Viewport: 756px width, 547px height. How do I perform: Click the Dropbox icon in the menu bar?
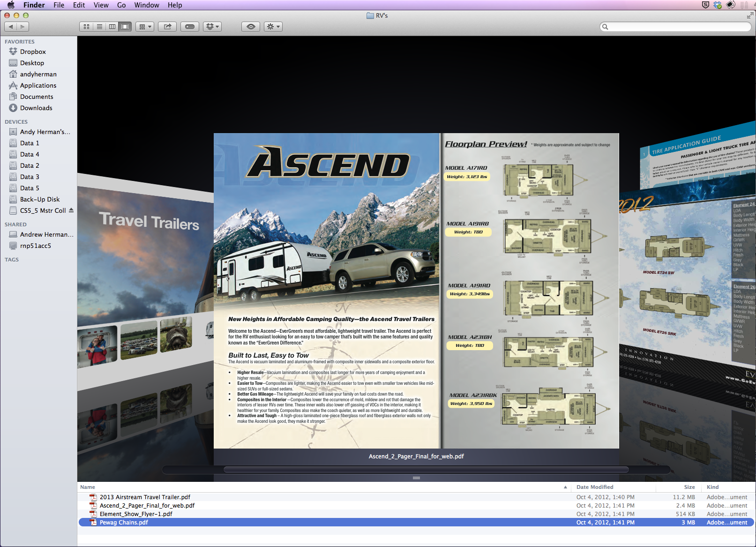coord(718,5)
